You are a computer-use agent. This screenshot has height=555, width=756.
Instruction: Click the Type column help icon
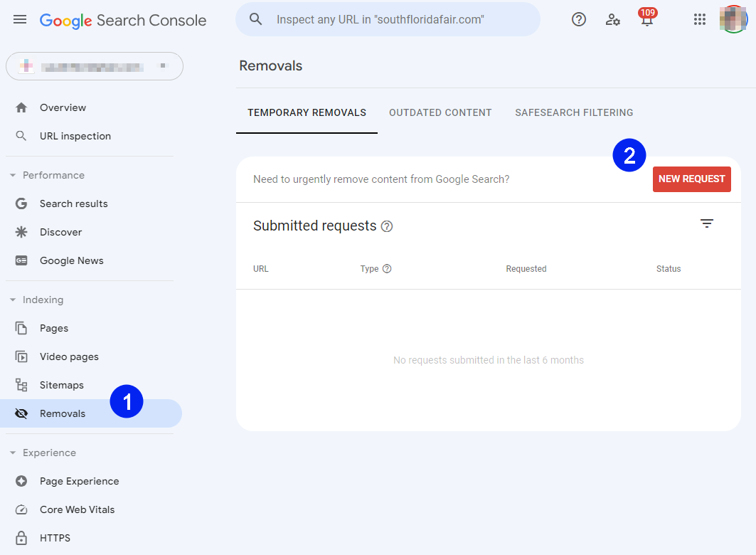pos(387,268)
